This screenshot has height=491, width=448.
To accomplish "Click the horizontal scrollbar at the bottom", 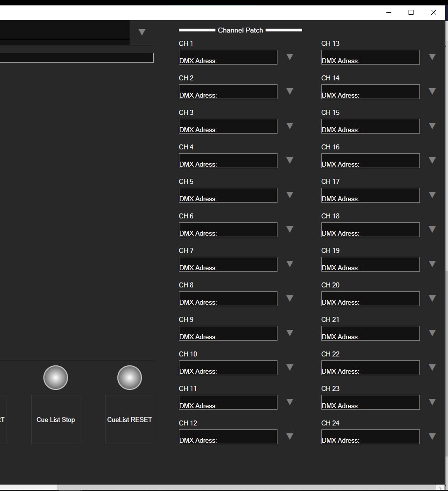I will tap(69, 488).
